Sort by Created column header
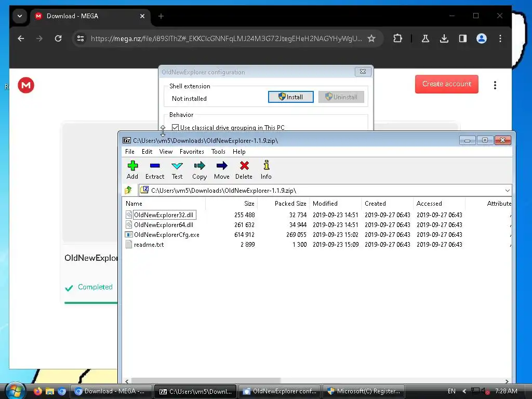532x399 pixels. pyautogui.click(x=388, y=204)
